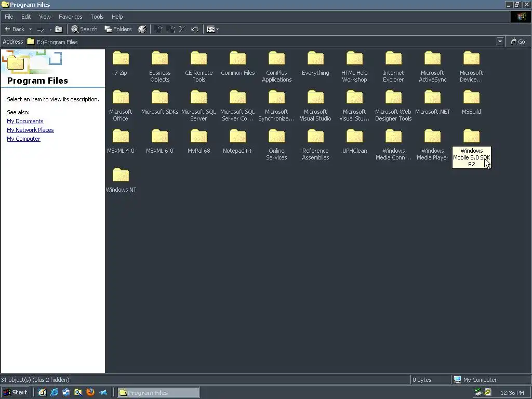Select the MSXML 4.0 folder
Viewport: 532px width, 399px height.
point(121,141)
